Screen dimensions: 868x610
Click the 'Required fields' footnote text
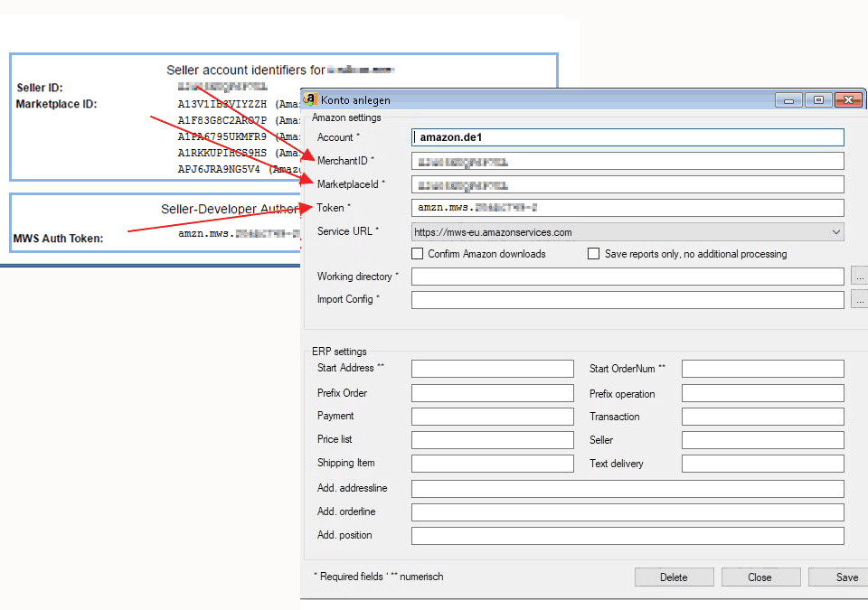tap(379, 577)
